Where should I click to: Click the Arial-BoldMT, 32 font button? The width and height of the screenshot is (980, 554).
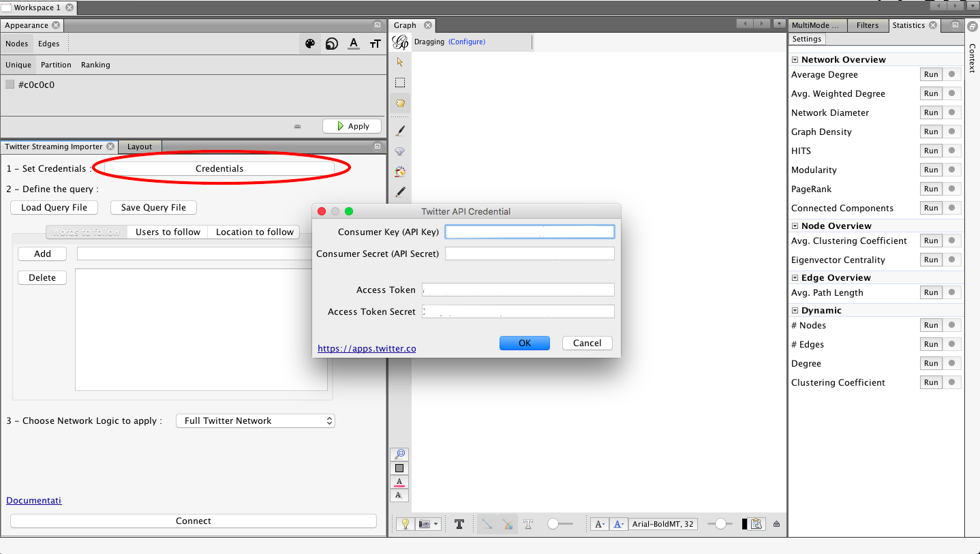pyautogui.click(x=663, y=524)
